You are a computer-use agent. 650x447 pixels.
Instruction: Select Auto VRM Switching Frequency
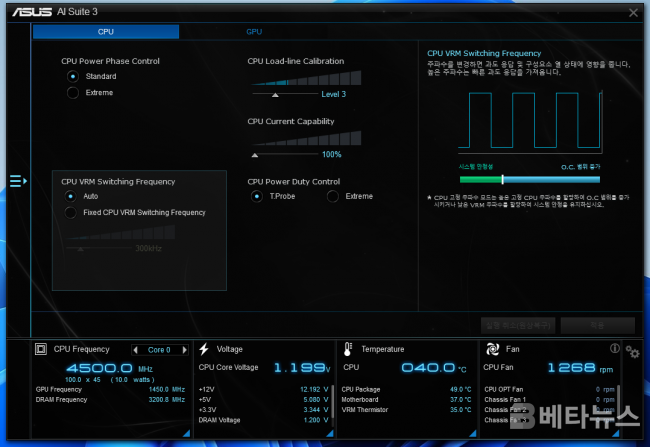pos(70,196)
